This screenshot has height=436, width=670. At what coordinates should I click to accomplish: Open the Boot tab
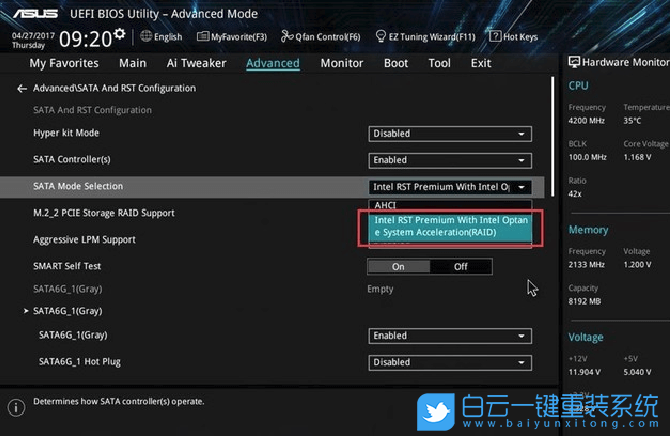click(396, 63)
